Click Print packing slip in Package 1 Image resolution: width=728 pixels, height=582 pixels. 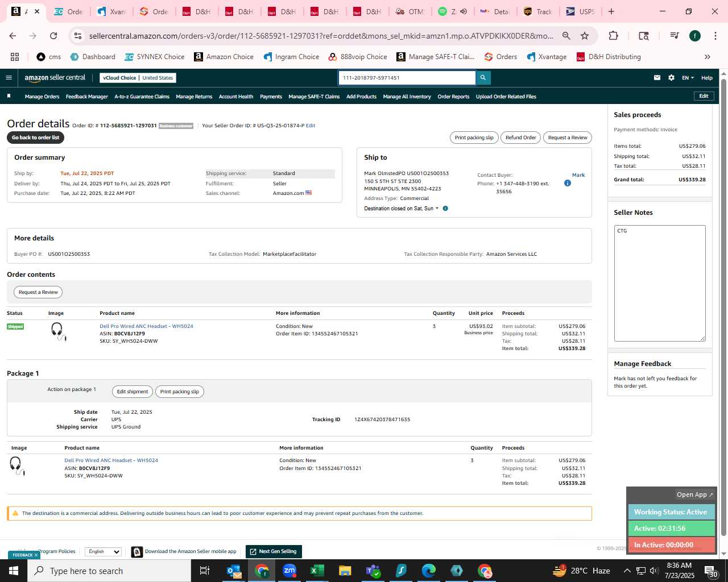pos(180,392)
